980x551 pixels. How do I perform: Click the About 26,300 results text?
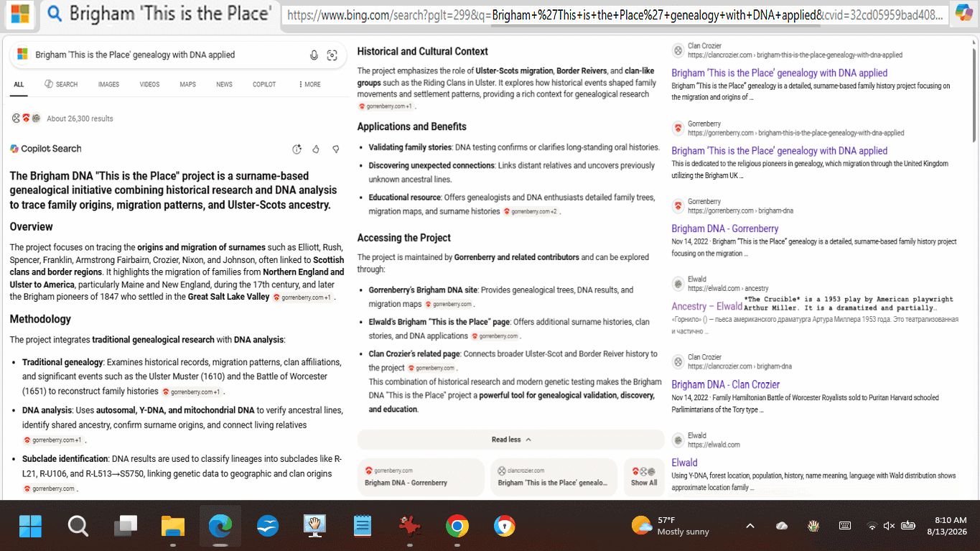(80, 119)
